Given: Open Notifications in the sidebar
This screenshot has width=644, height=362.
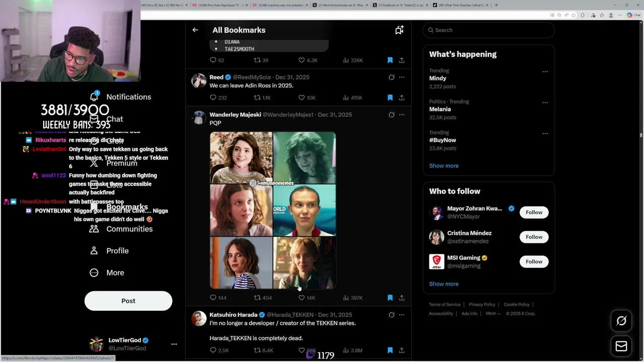Looking at the screenshot, I should (x=121, y=97).
